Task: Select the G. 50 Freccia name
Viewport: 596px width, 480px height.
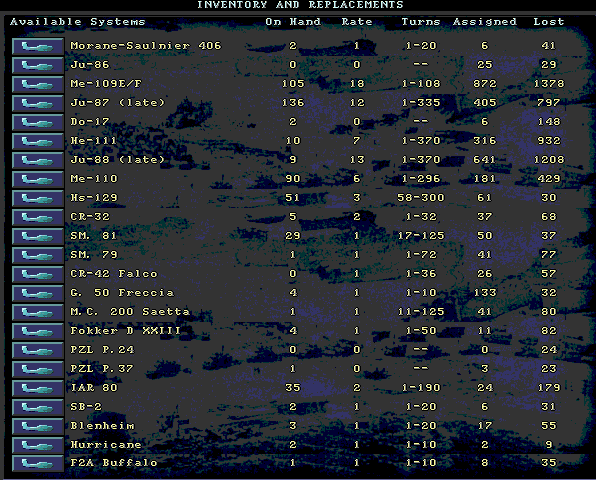Action: 122,293
